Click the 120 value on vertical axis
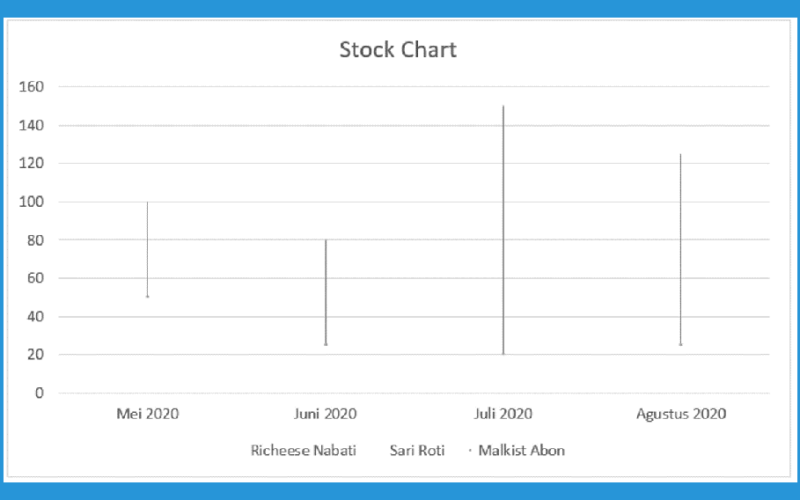This screenshot has width=800, height=500. (32, 164)
